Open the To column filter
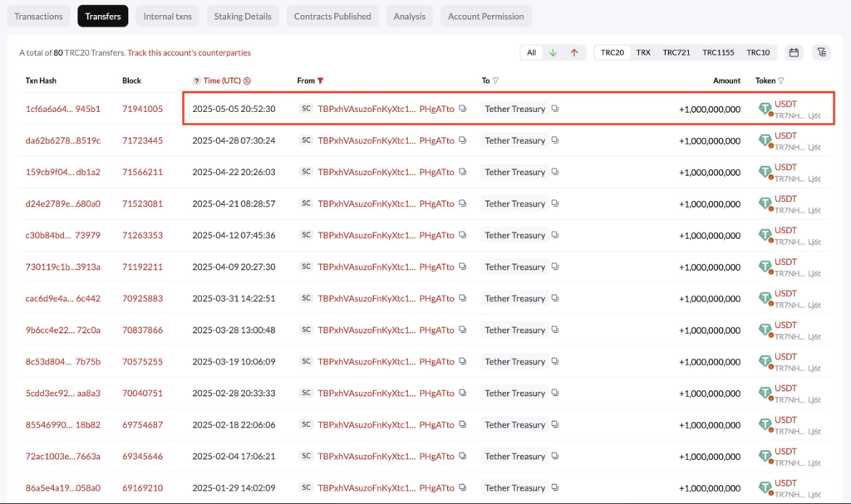 [x=496, y=81]
